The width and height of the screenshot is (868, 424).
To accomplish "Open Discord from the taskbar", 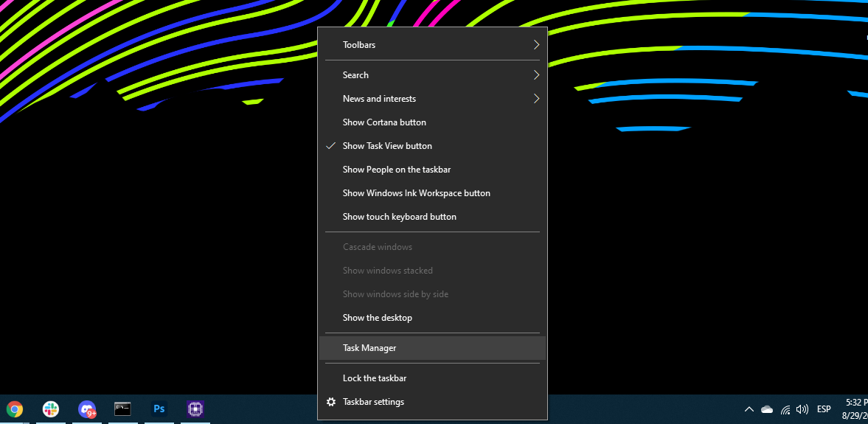I will (87, 409).
